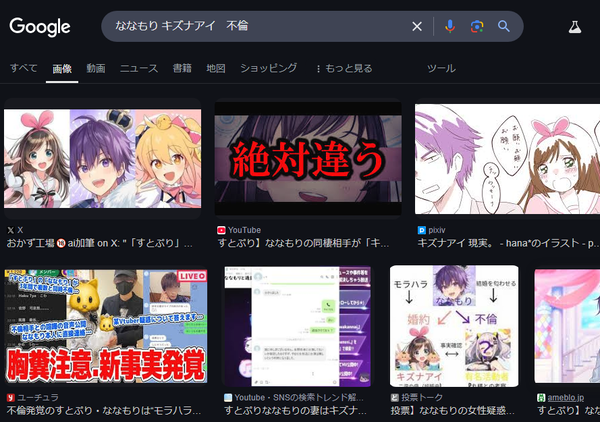Viewport: 600px width, 422px height.
Task: Clear the search query with the X icon
Action: (x=417, y=26)
